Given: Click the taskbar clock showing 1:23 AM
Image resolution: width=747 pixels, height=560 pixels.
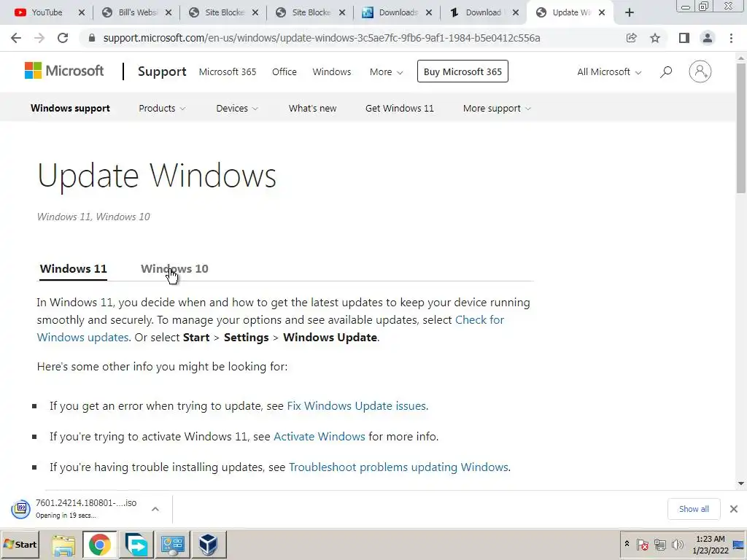Looking at the screenshot, I should click(x=711, y=544).
